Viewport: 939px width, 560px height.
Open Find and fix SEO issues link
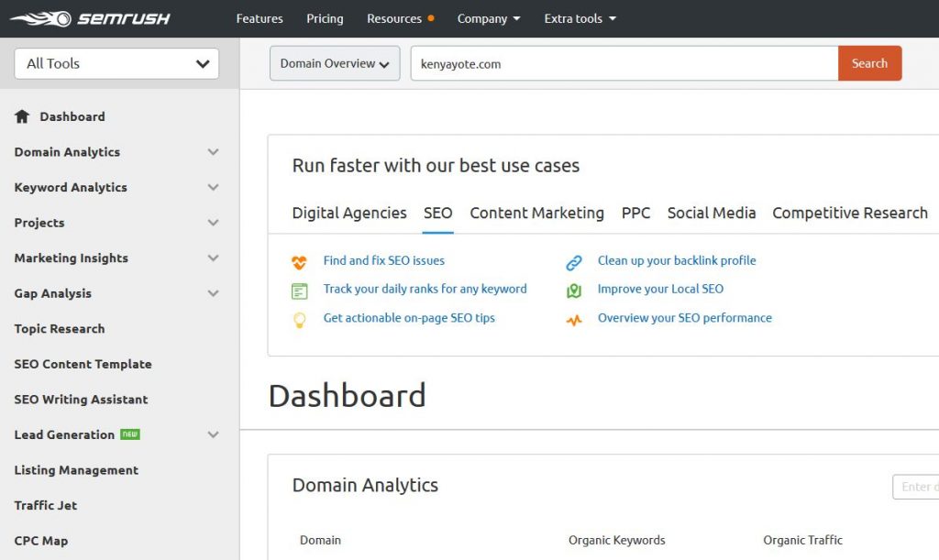coord(384,261)
